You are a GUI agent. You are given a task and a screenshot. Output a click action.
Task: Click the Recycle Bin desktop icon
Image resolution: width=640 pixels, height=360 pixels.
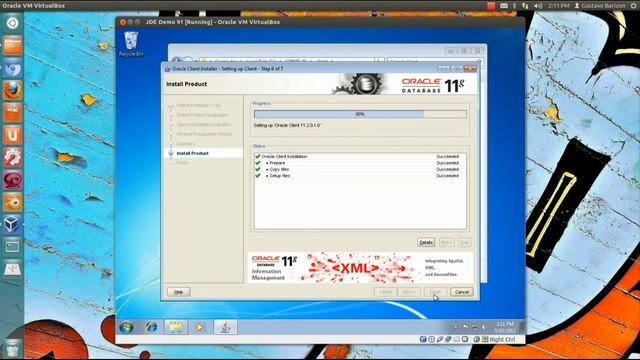point(131,44)
